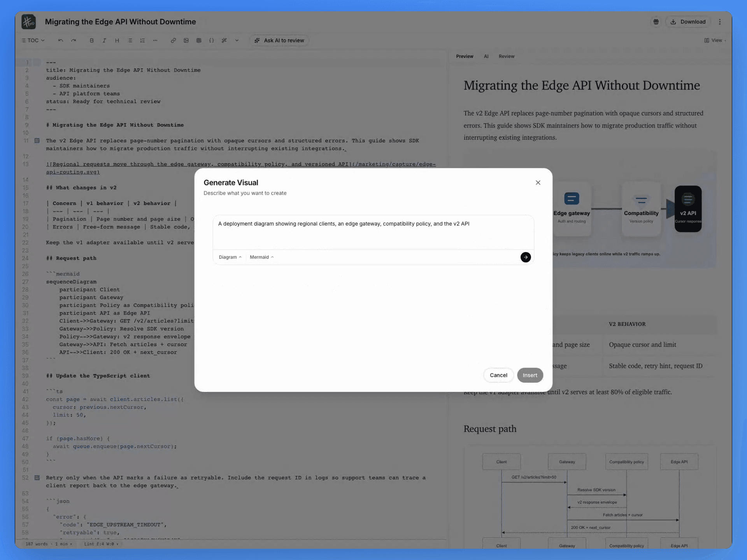Open the Mermaid format dropdown

[x=261, y=257]
